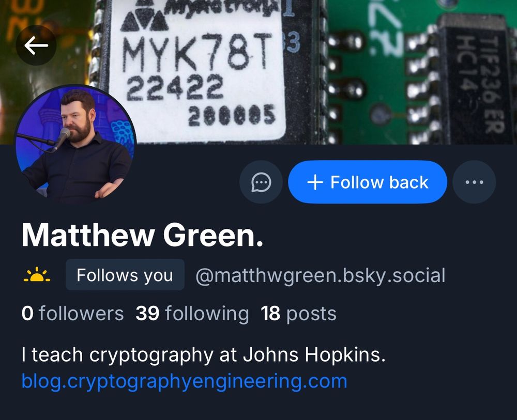
Task: Select the bio text about Johns Hopkins
Action: (x=203, y=355)
